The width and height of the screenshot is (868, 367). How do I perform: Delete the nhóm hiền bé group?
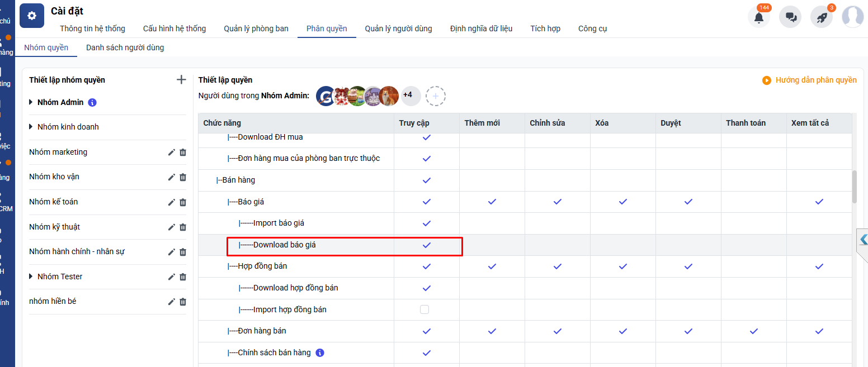[183, 302]
